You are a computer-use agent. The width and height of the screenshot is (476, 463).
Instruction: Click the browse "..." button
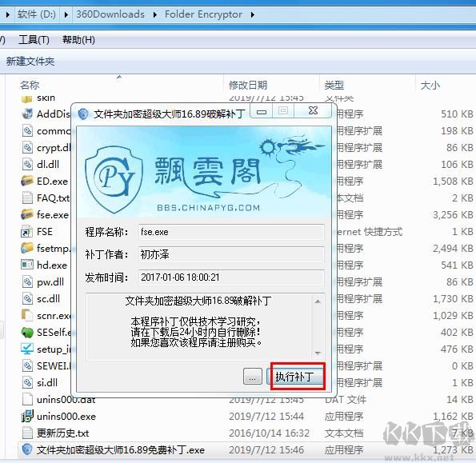click(x=252, y=377)
